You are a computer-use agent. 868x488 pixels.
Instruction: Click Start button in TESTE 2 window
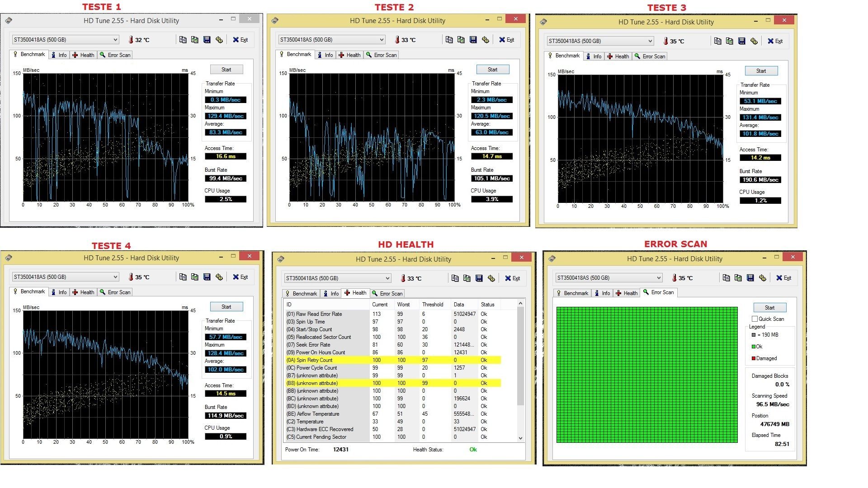[493, 70]
